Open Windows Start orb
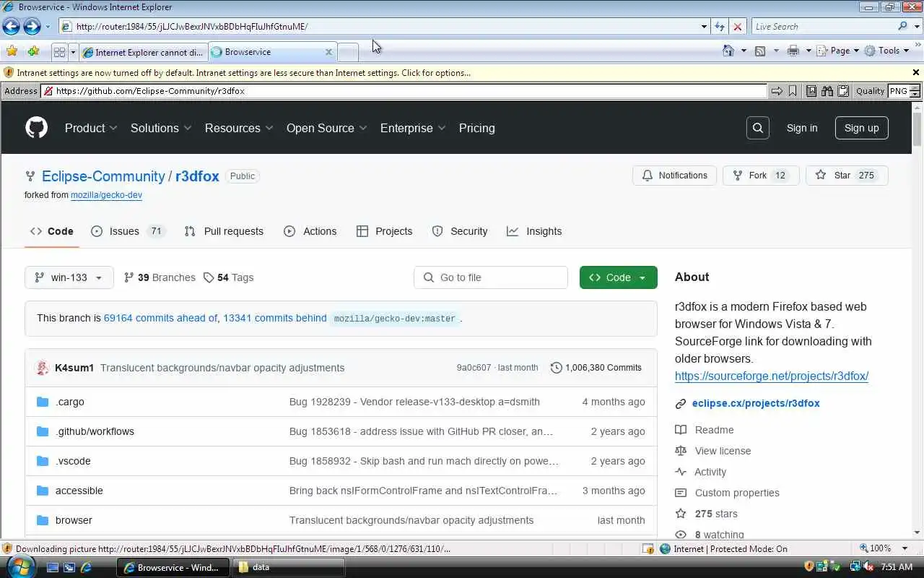 point(20,566)
